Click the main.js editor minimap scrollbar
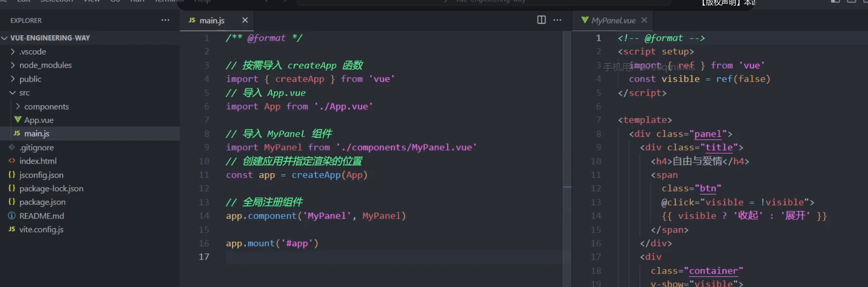This screenshot has width=868, height=287. click(567, 159)
